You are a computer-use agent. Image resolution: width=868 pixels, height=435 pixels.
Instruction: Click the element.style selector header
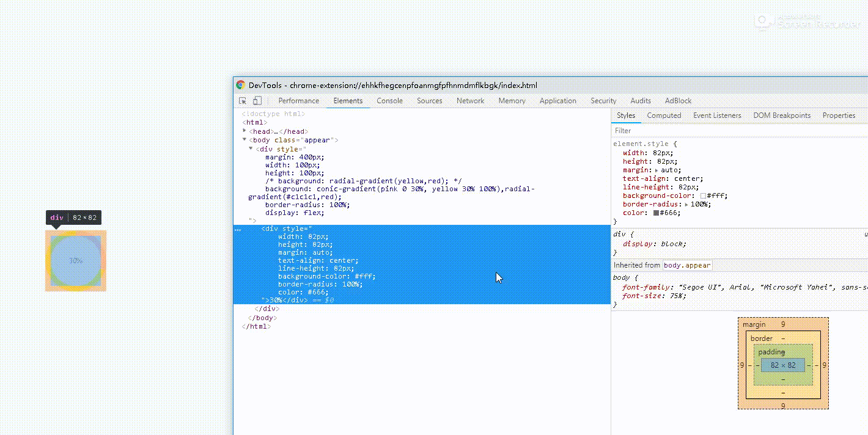pyautogui.click(x=645, y=144)
